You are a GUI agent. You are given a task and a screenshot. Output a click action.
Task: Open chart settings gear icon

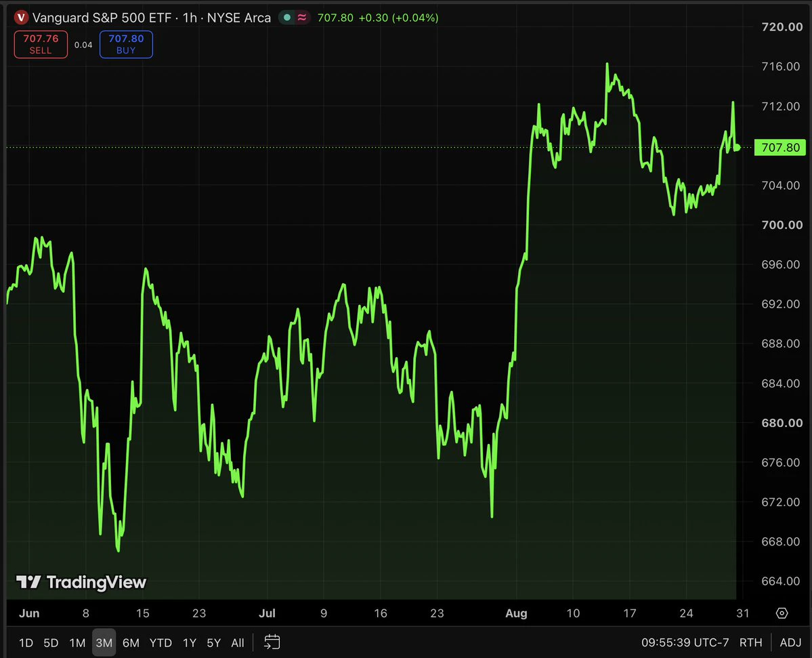[782, 613]
